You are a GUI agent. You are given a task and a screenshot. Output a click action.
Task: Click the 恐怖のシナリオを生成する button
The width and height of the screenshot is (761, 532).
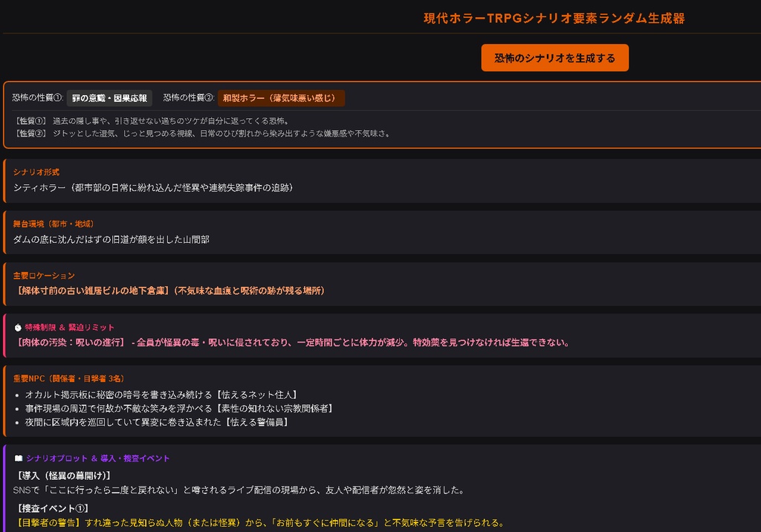pos(554,58)
